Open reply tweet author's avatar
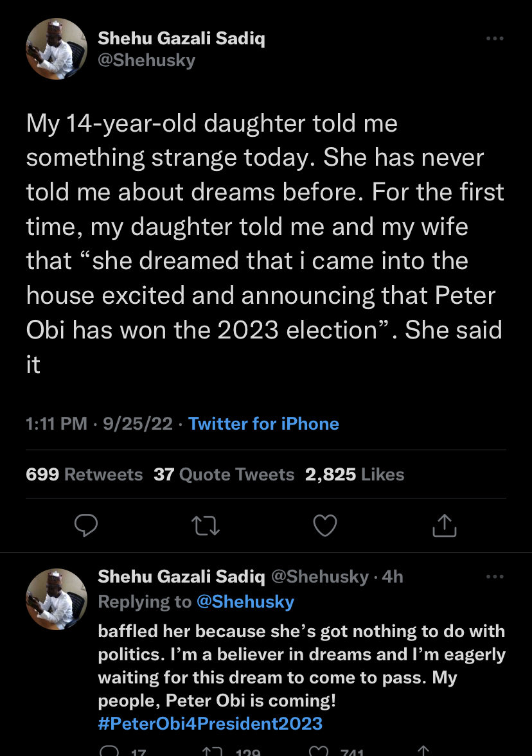 pos(56,599)
